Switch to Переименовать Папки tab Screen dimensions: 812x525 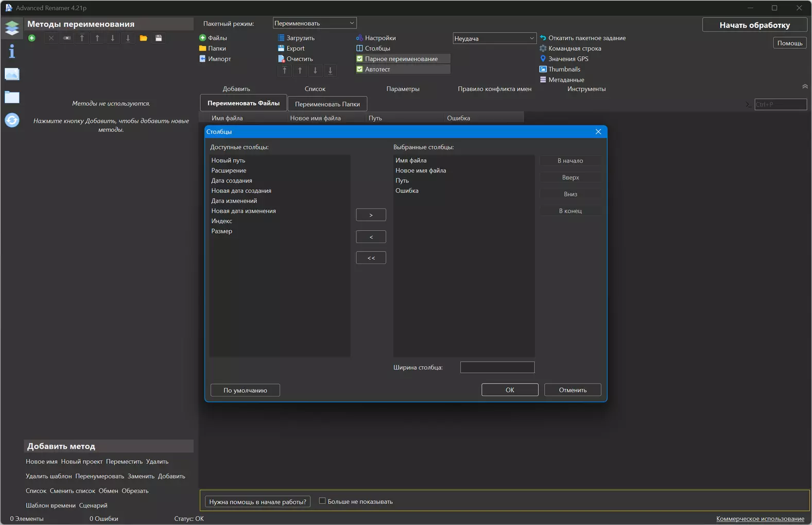[327, 104]
